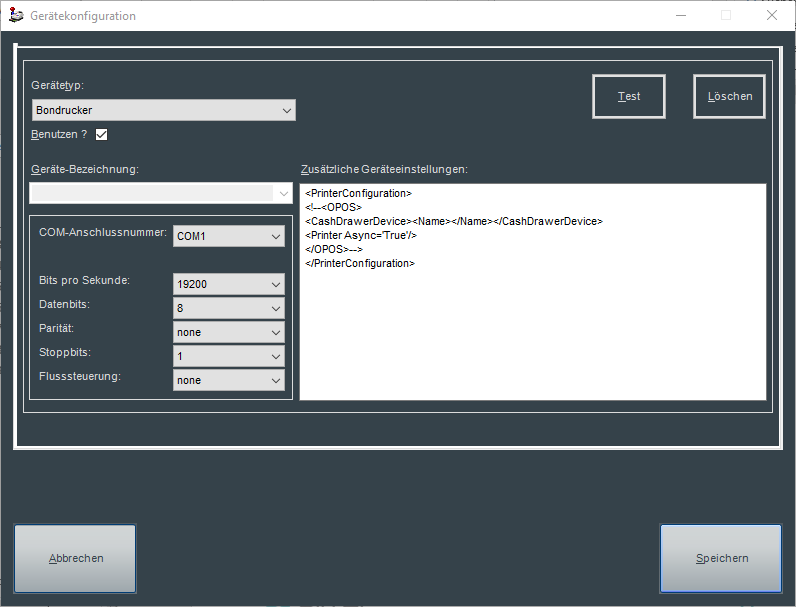The image size is (796, 607).
Task: Expand the Bits pro Sekunde dropdown
Action: tap(229, 284)
